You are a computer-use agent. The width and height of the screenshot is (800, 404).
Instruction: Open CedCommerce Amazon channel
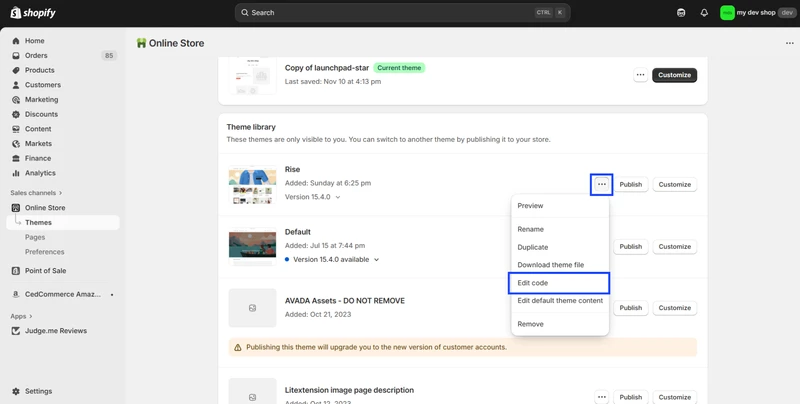[63, 294]
